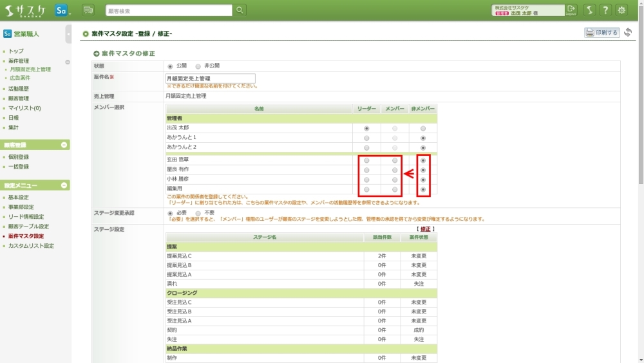Click the 印刷する print button
This screenshot has height=363, width=644.
tap(601, 33)
